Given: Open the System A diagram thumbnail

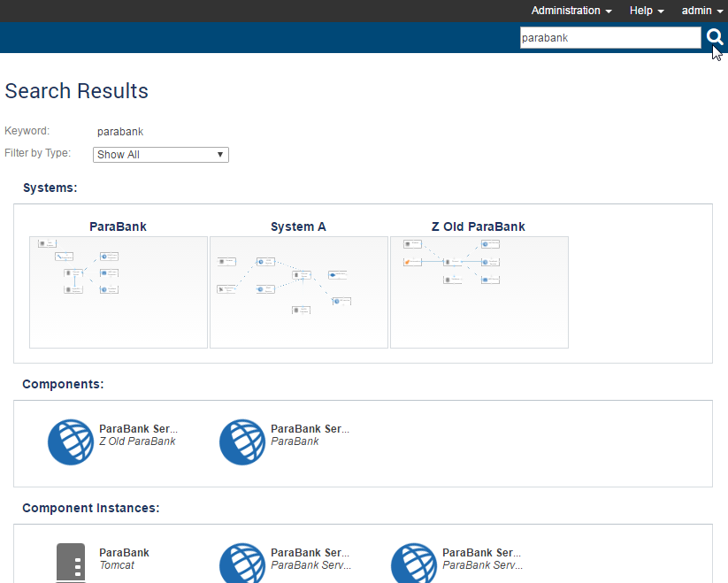Looking at the screenshot, I should coord(299,293).
